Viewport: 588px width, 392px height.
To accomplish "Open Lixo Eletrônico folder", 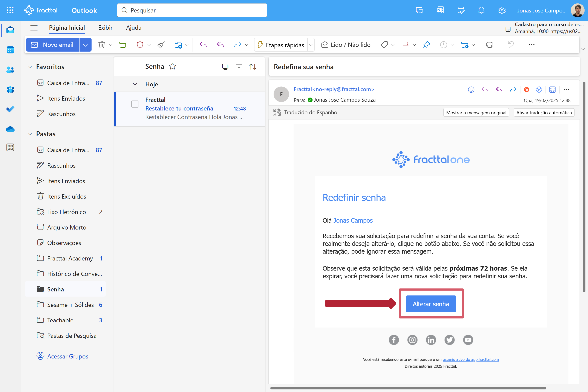I will 66,212.
